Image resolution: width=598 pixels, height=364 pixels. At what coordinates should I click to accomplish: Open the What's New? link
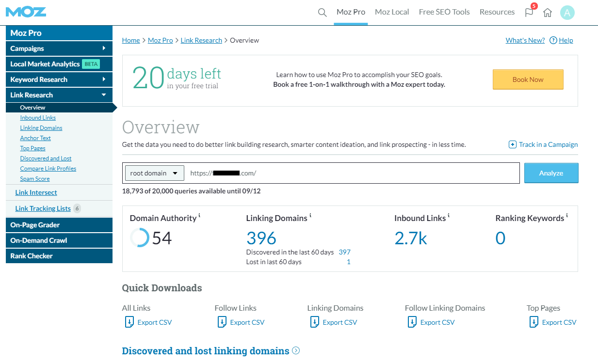coord(525,40)
